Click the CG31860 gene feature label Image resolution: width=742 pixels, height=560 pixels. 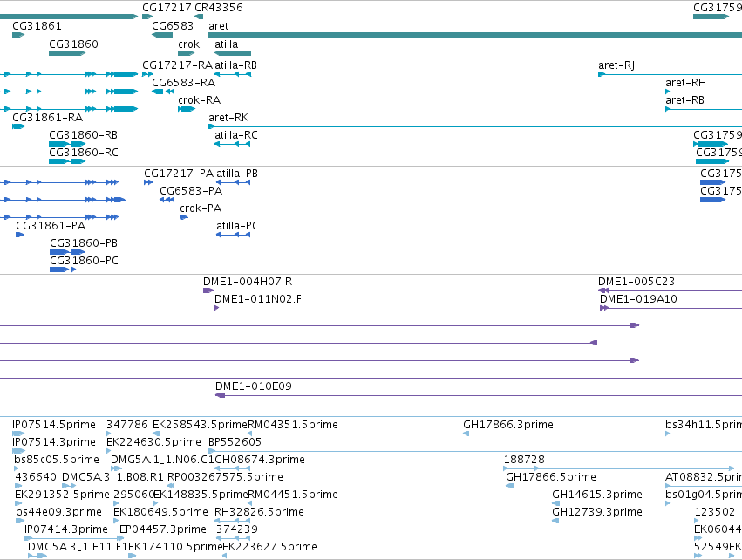(x=73, y=44)
